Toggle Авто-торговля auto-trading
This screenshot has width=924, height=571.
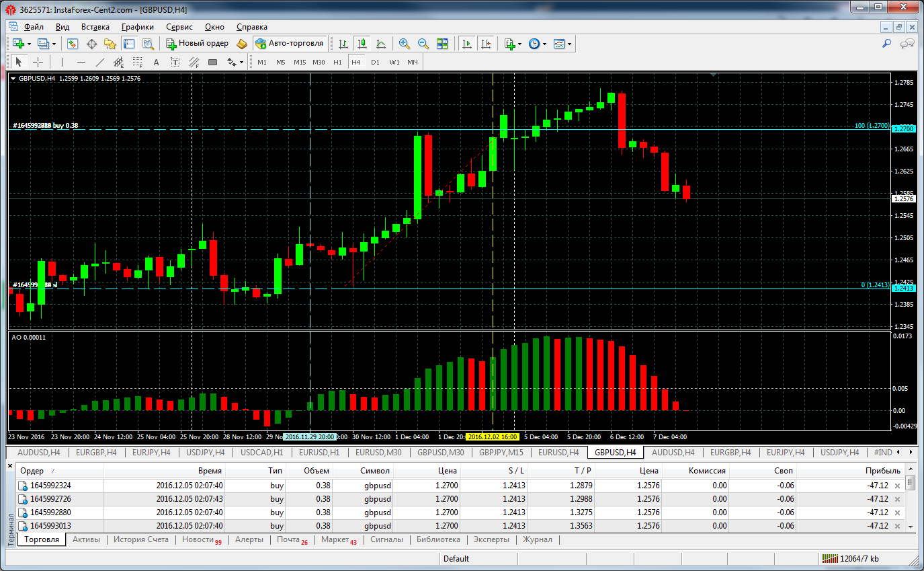tap(290, 43)
